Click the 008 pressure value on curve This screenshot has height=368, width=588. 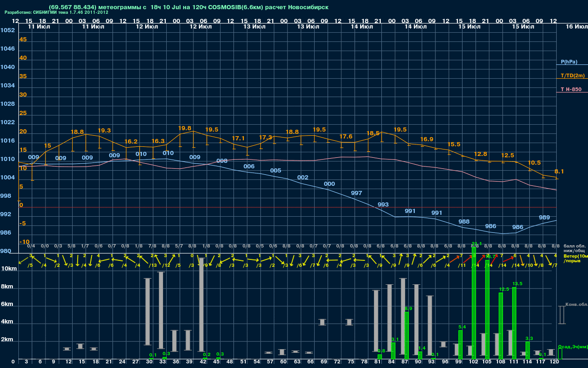click(222, 161)
